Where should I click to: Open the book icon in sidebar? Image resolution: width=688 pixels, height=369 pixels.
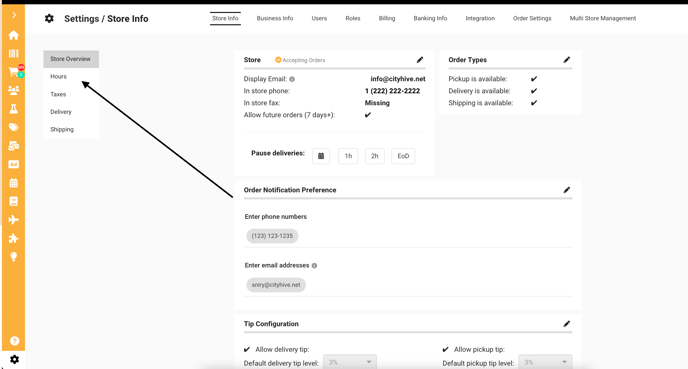coord(14,201)
